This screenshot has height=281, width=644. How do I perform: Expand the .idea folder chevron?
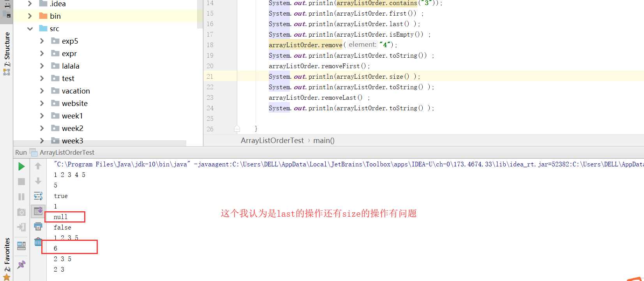(x=30, y=4)
